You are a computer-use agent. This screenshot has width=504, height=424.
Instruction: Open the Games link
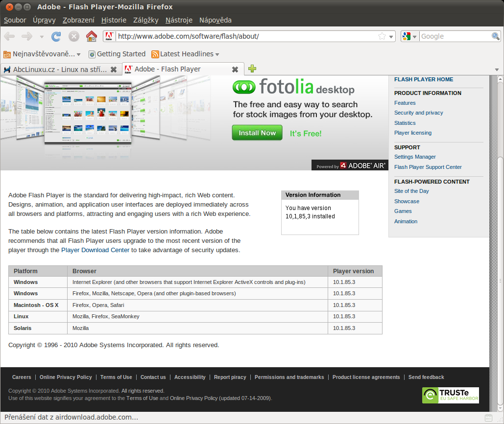[x=403, y=211]
